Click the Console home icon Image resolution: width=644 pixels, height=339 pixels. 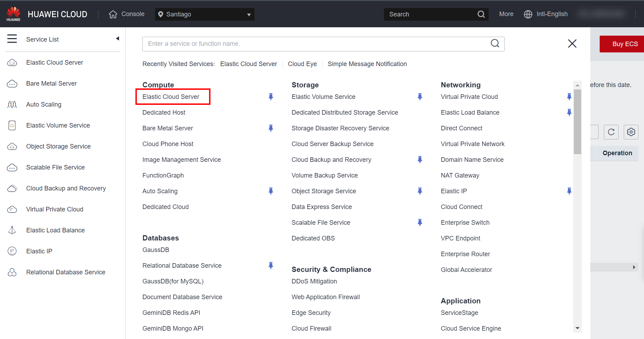[x=113, y=14]
